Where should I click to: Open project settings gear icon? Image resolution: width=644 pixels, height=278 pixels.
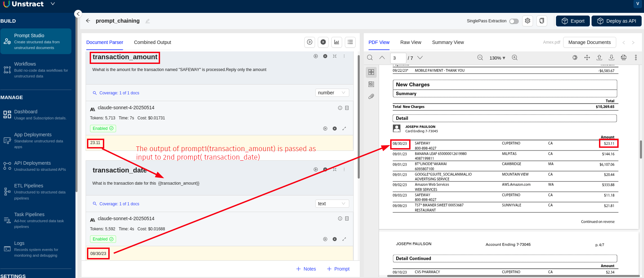tap(528, 21)
